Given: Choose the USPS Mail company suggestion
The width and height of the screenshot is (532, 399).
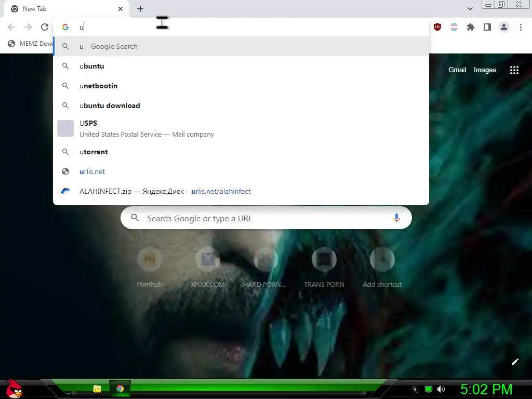Looking at the screenshot, I should click(x=241, y=129).
